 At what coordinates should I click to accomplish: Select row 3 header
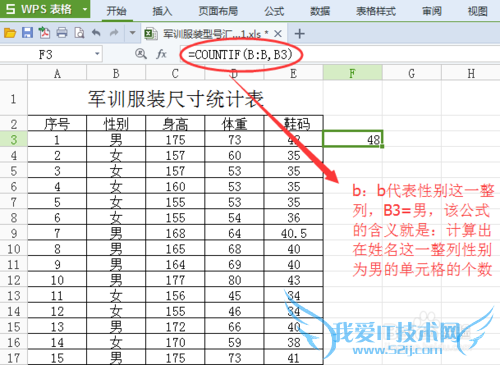(x=13, y=139)
